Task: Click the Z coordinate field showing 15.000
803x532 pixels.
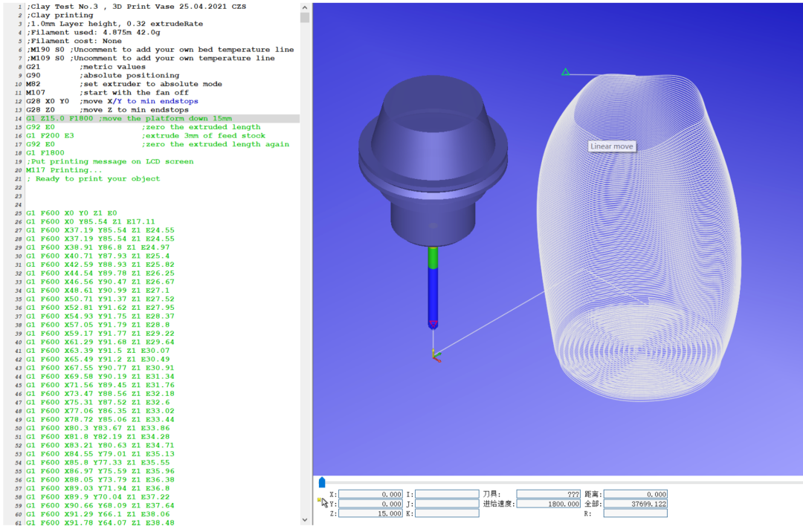Action: coord(371,513)
